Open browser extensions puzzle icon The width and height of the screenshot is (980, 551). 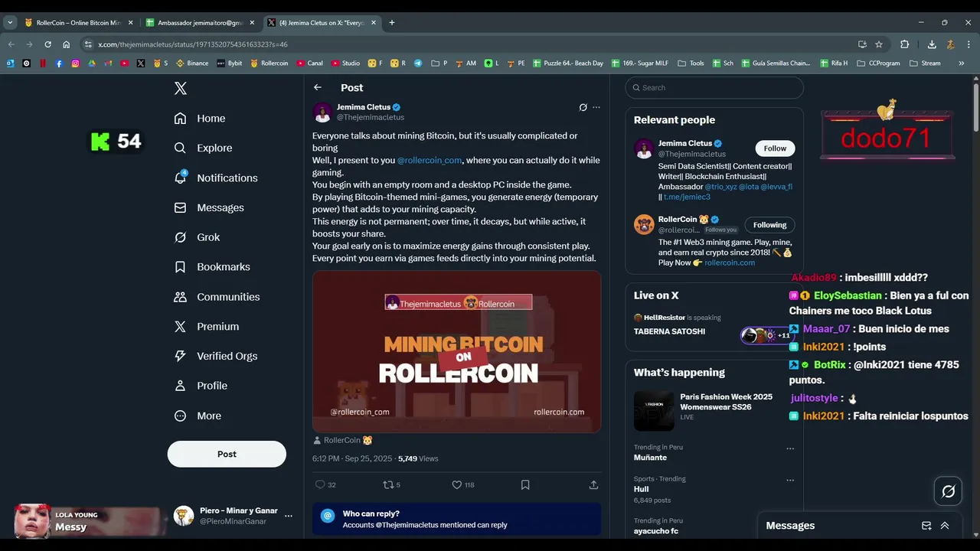pyautogui.click(x=904, y=44)
